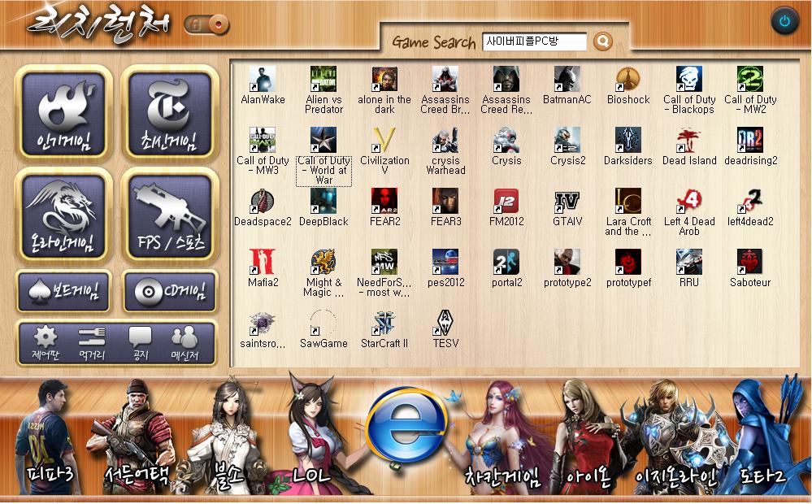This screenshot has width=812, height=504.
Task: Open FEAR2 shortcut
Action: [x=384, y=208]
